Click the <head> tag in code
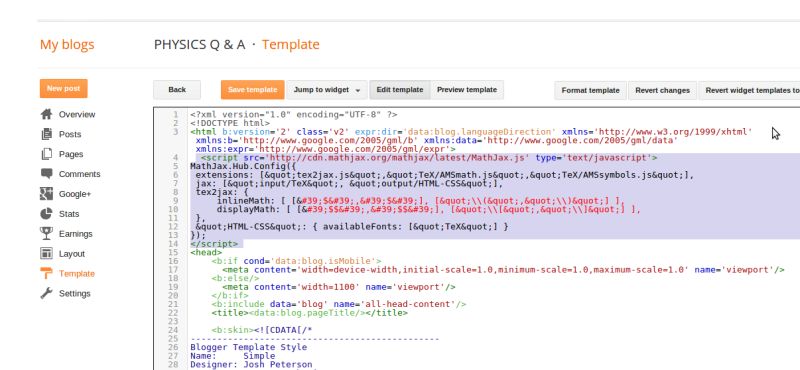 point(206,252)
